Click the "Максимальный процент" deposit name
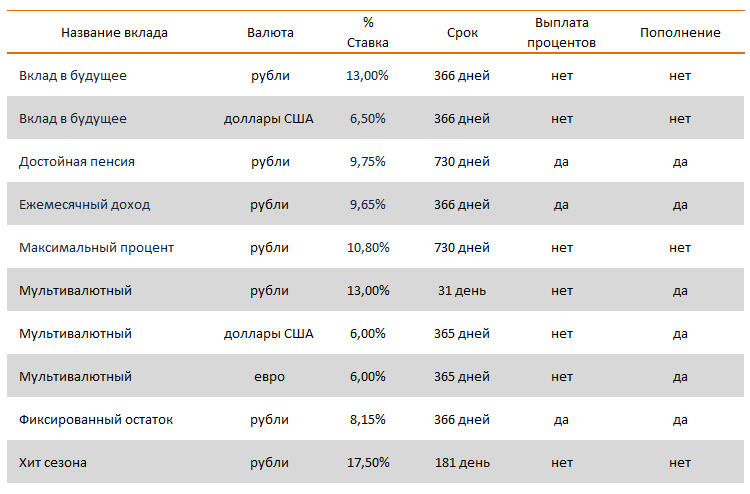This screenshot has height=494, width=750. point(97,248)
